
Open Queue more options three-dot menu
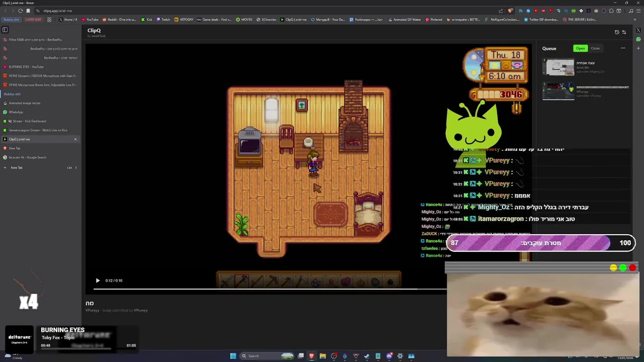[623, 48]
